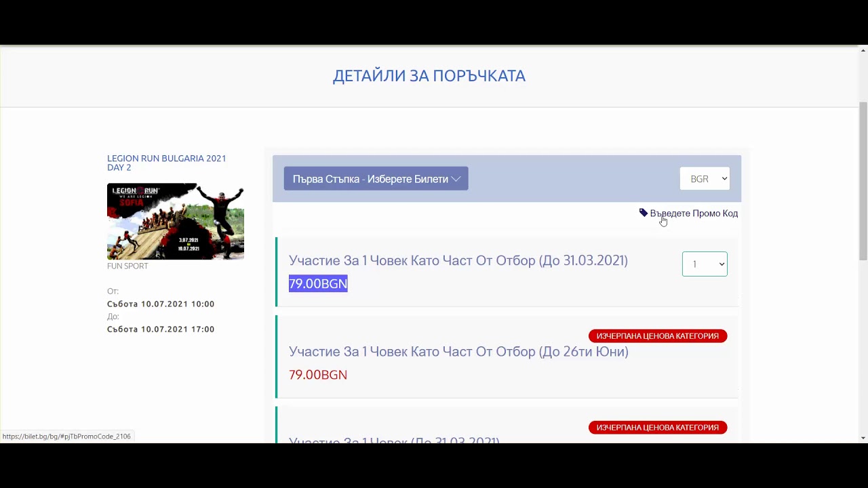The height and width of the screenshot is (488, 868).
Task: Click the sold-out badge on the bottom ticket row
Action: (x=658, y=428)
